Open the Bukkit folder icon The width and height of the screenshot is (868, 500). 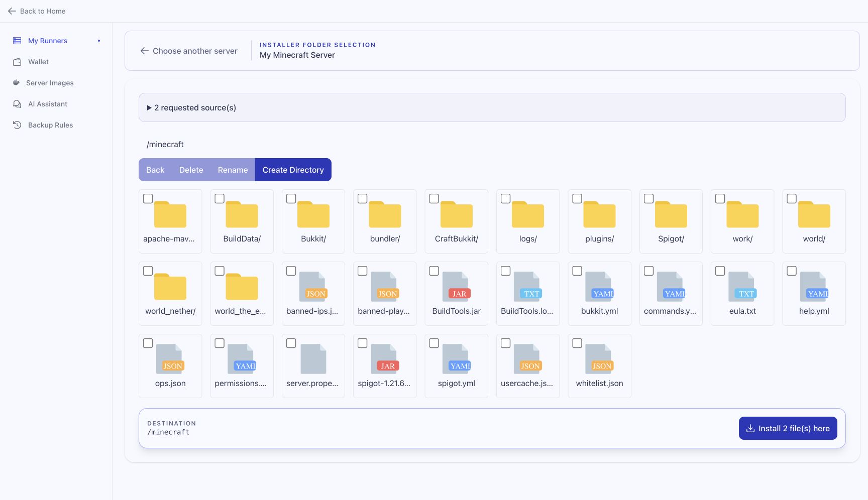pyautogui.click(x=313, y=214)
